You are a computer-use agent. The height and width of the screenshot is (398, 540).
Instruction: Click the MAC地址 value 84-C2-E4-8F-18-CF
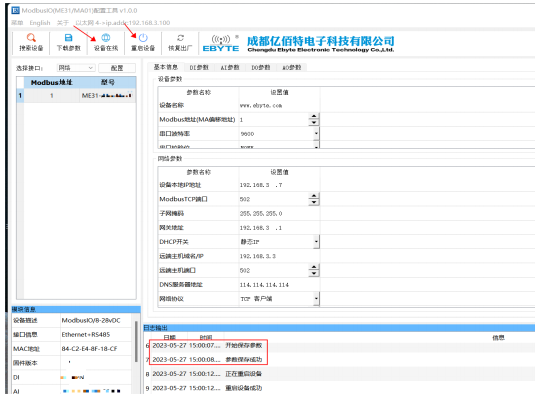click(x=90, y=349)
